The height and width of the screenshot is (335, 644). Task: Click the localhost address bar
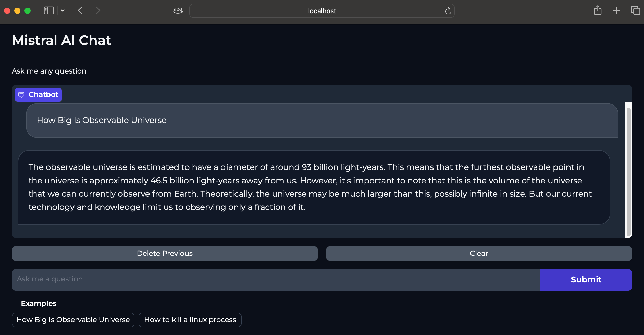point(321,11)
